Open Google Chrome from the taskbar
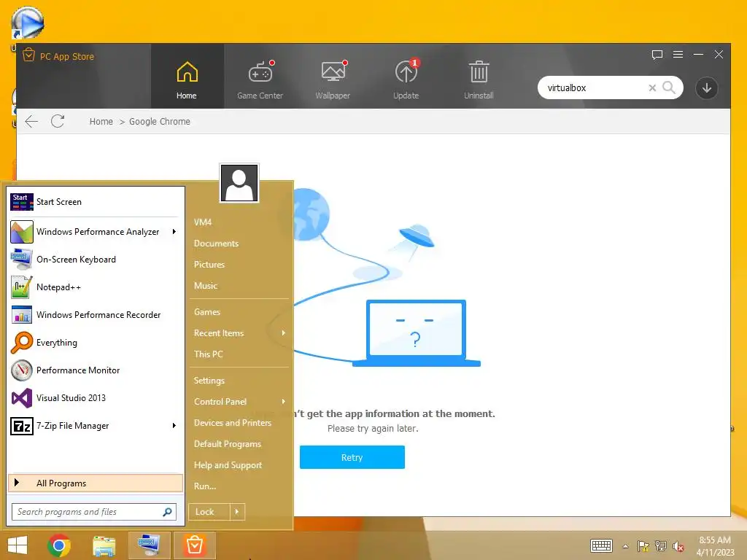 (x=59, y=545)
